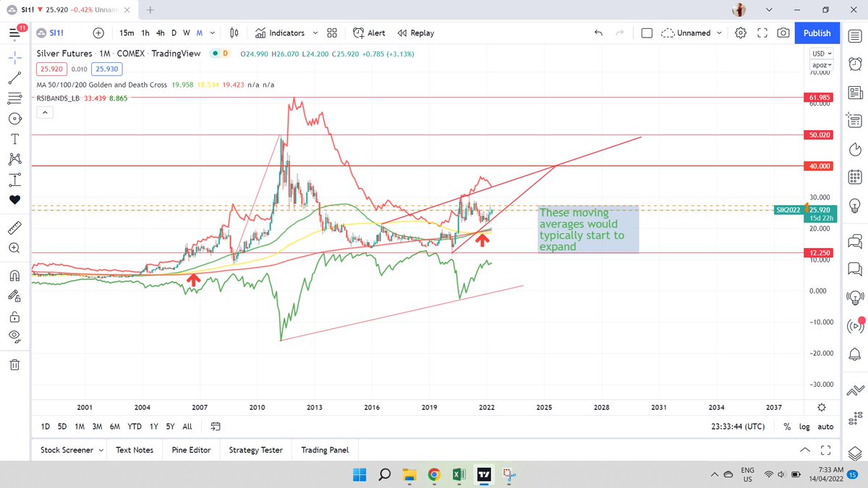
Task: Activate the Zoom In tool
Action: pyautogui.click(x=14, y=249)
